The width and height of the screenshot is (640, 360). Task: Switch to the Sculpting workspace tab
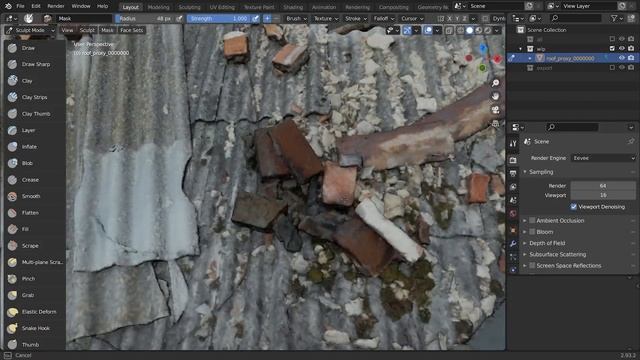coord(189,7)
